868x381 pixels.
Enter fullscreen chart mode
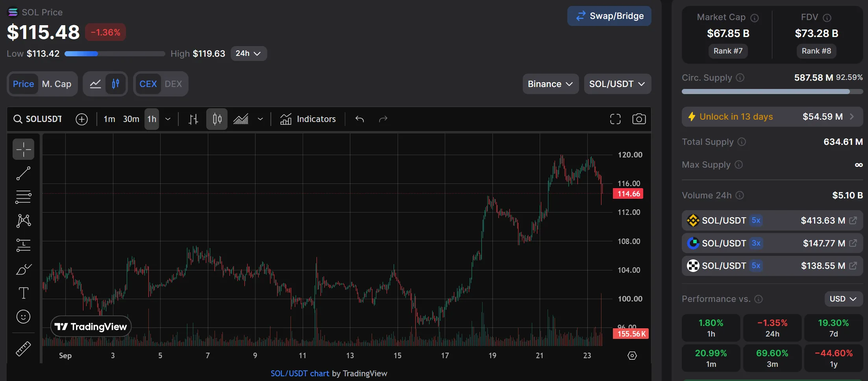pyautogui.click(x=615, y=119)
